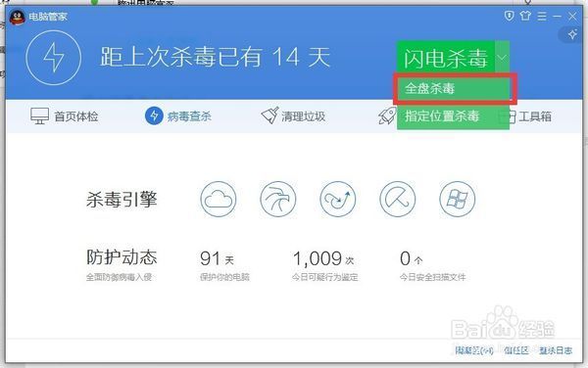Viewport: 588px width, 368px height.
Task: Click the penguin 电脑管家 logo
Action: 17,17
